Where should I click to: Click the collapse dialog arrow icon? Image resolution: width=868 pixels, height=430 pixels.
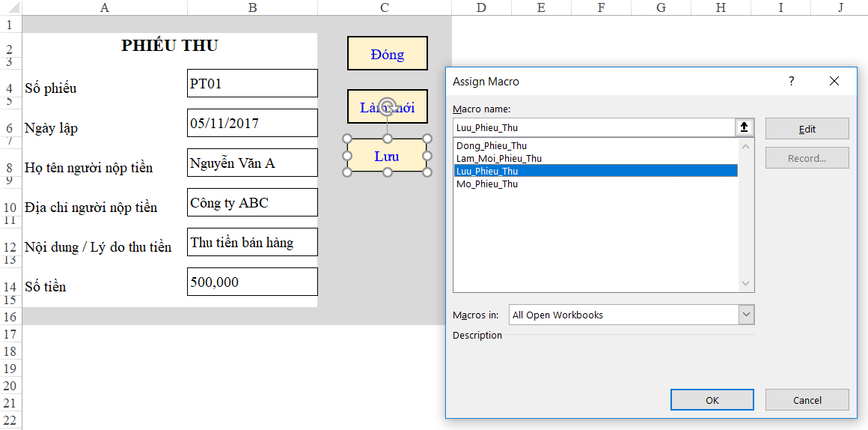(744, 127)
